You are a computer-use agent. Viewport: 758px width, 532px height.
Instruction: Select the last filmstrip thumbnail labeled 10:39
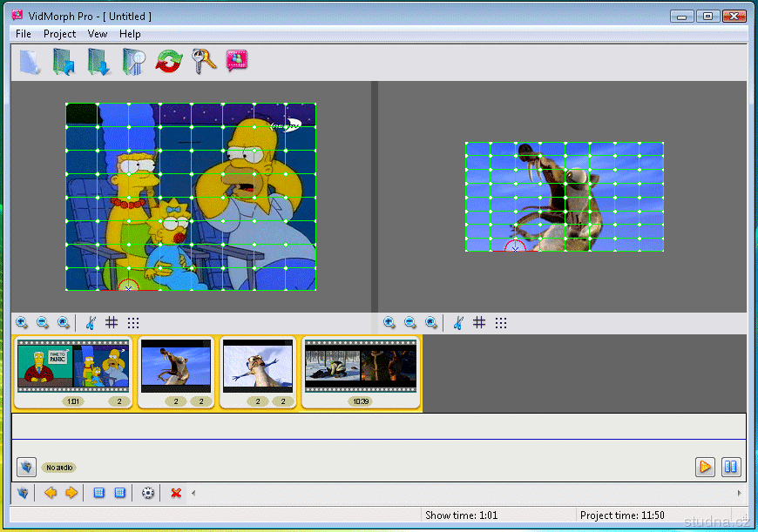[361, 365]
